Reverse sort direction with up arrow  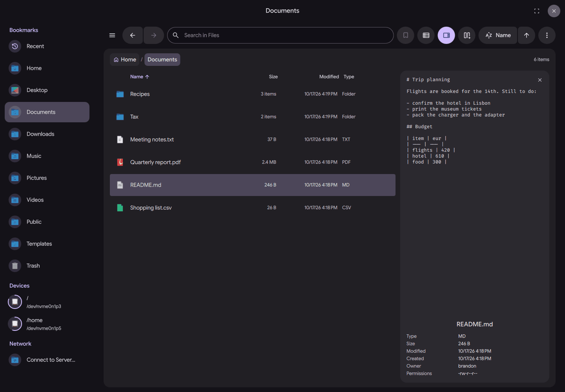pos(527,35)
